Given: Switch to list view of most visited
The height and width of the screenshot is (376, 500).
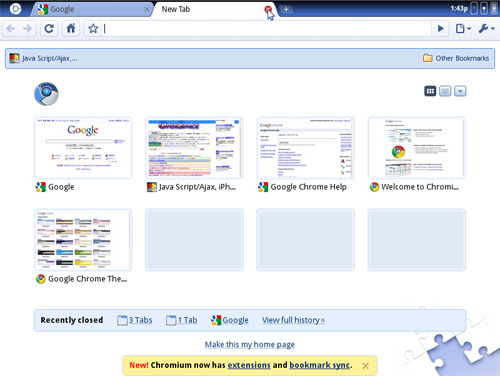Looking at the screenshot, I should 445,91.
